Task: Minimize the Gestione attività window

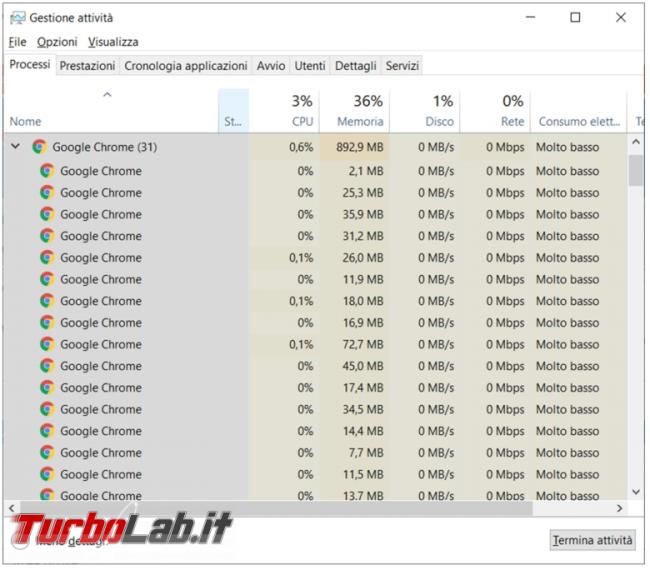Action: (531, 17)
